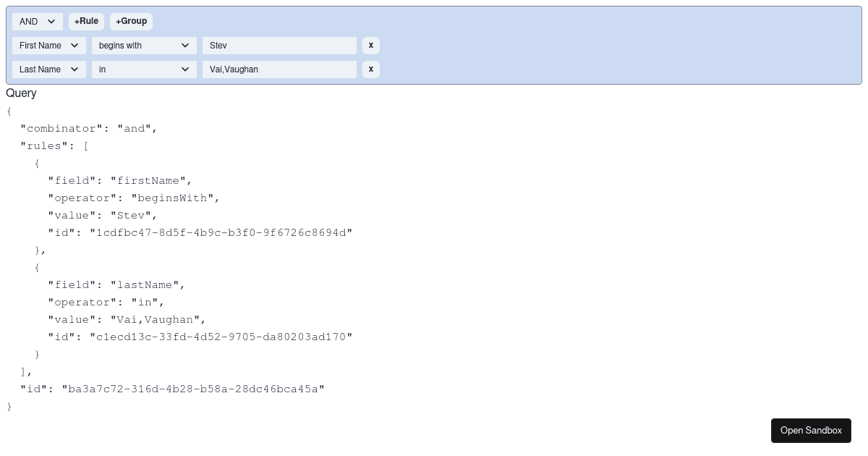Open the combinator dropdown showing AND
This screenshot has height=456, width=868.
pos(37,21)
